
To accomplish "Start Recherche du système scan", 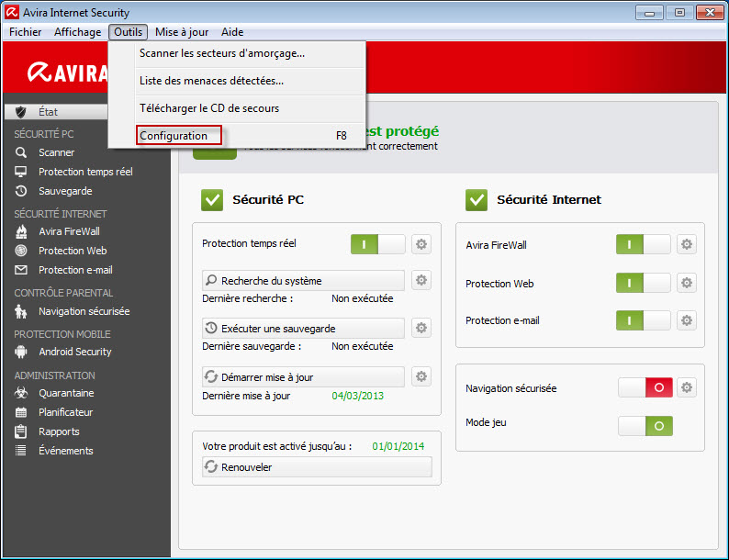I will 303,281.
